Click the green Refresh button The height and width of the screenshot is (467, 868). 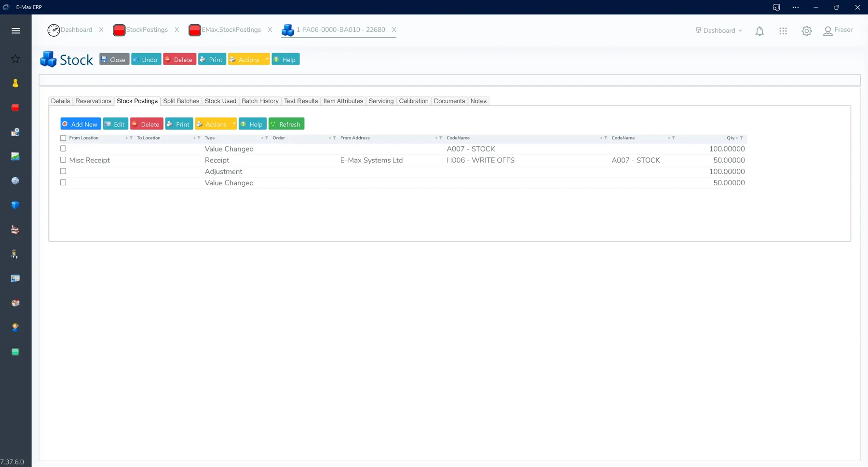click(x=286, y=124)
